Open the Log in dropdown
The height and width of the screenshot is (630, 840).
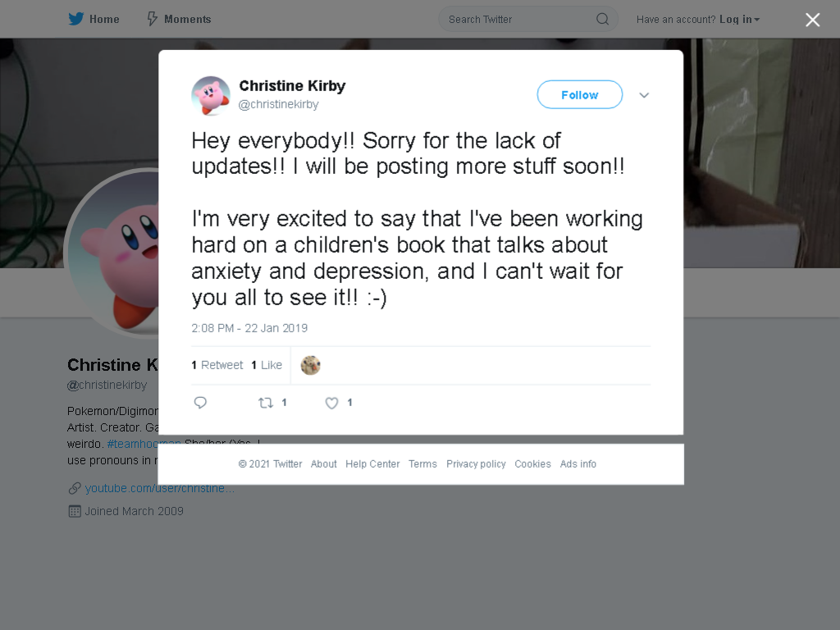point(739,20)
